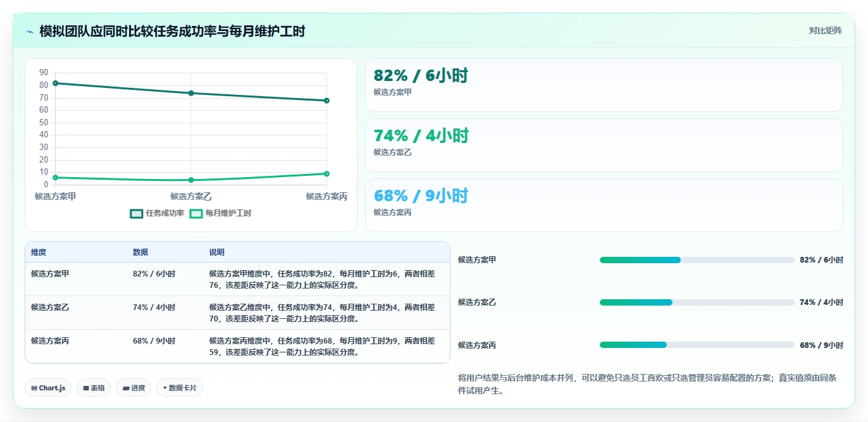Click the footnote paragraph about 维护成本
The width and height of the screenshot is (868, 422).
(x=648, y=384)
